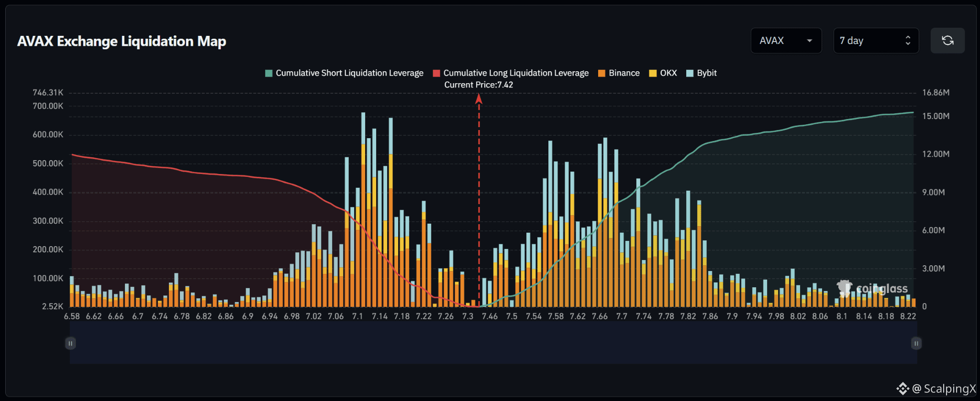Image resolution: width=980 pixels, height=401 pixels.
Task: Click the 16.86M right axis label
Action: pyautogui.click(x=936, y=93)
